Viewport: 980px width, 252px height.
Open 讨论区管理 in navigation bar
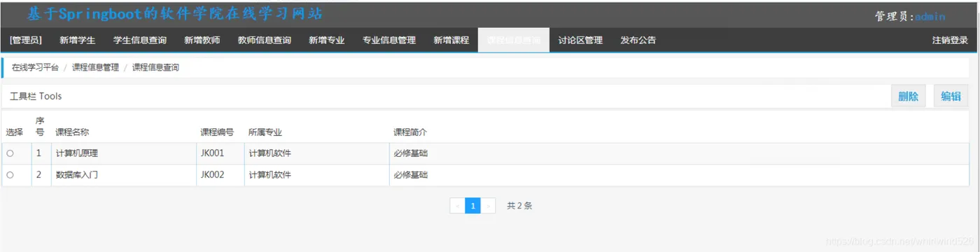pos(580,40)
